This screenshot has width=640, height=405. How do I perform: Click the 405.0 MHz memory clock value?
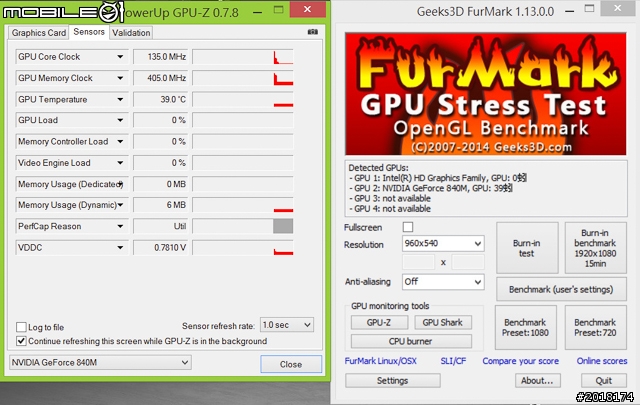tap(160, 78)
